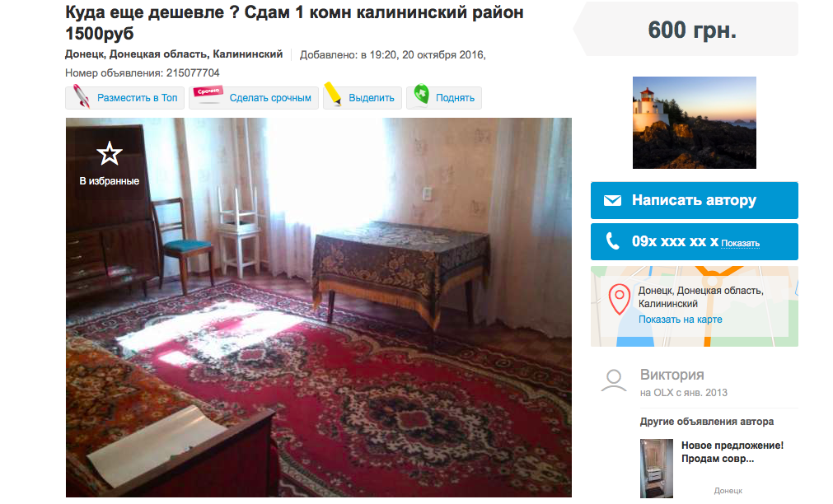Screen dimensions: 833x504
Task: Open the bathroom thumbnail in other ads
Action: coord(657,469)
